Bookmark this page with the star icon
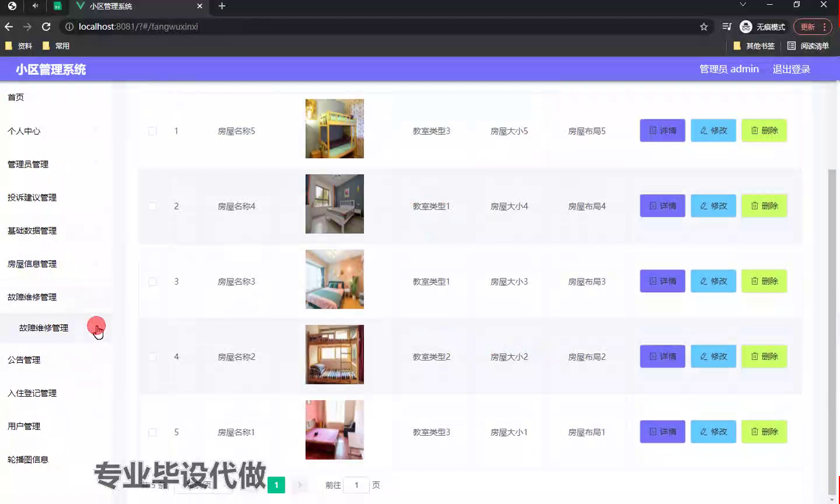840x504 pixels. (704, 27)
